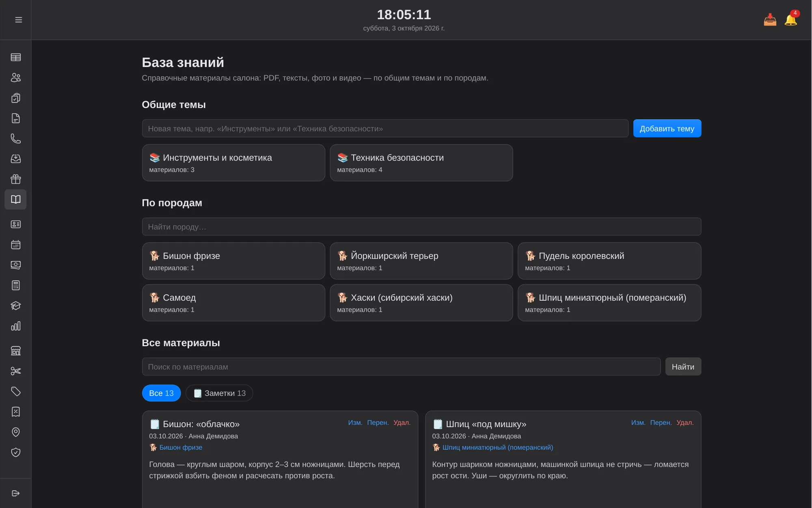The image size is (812, 508).
Task: Open the table list sidebar icon
Action: pyautogui.click(x=16, y=57)
